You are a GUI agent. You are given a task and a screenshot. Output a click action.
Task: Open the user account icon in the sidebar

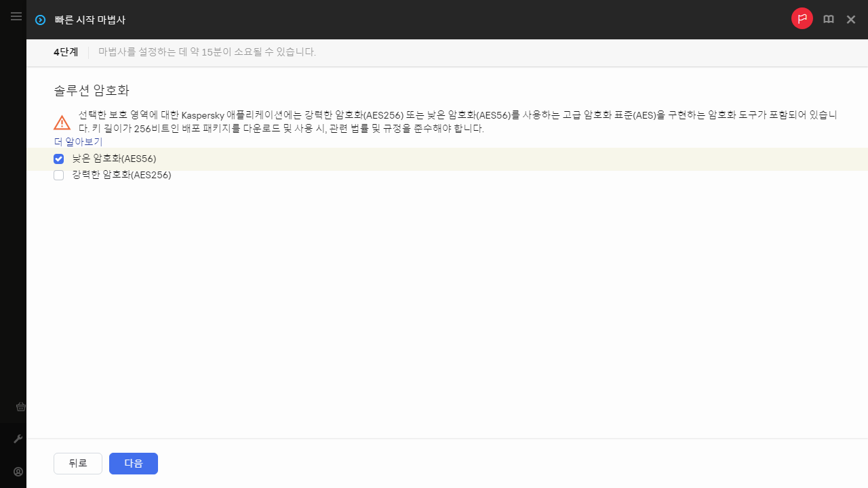18,472
